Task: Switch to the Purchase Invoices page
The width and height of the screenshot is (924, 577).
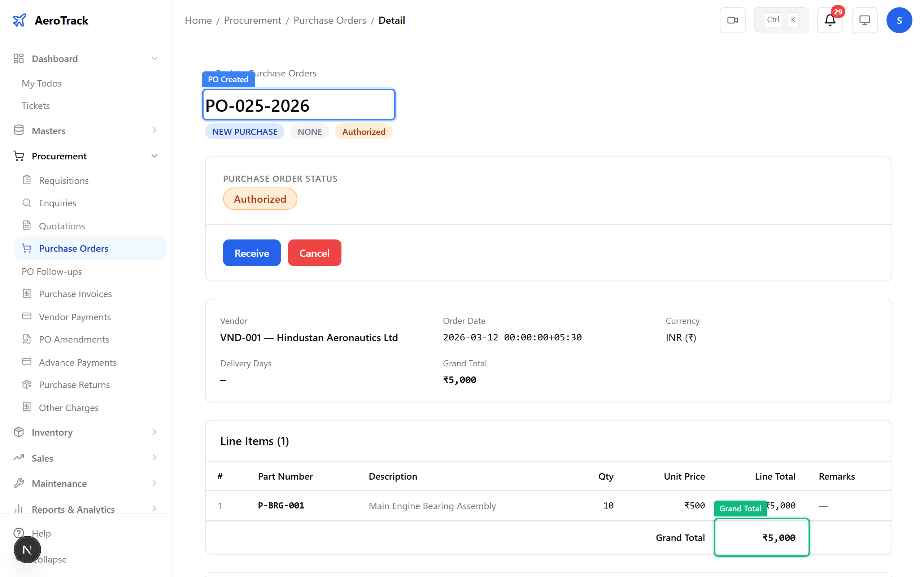Action: tap(75, 294)
